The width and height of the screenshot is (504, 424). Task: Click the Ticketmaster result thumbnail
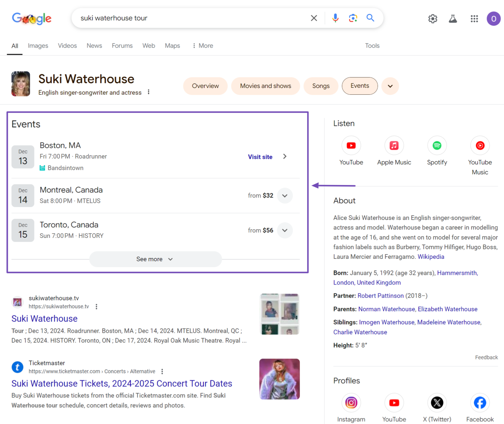280,379
